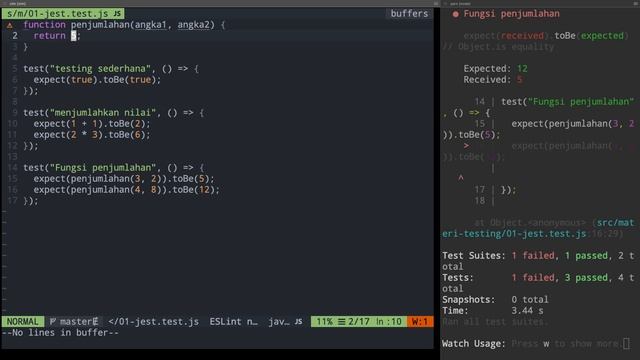The height and width of the screenshot is (360, 640).
Task: Click expect(1 + 1).toBe(2) line
Action: point(92,124)
